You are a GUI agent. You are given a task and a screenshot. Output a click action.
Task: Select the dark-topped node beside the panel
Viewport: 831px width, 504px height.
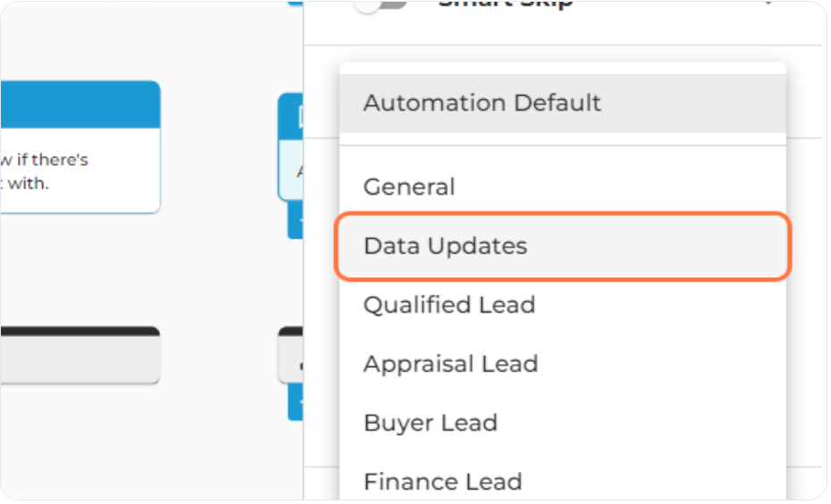[x=291, y=355]
